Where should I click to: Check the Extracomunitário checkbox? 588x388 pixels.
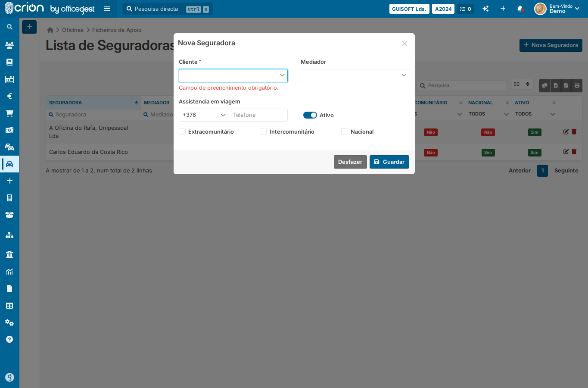pyautogui.click(x=182, y=131)
